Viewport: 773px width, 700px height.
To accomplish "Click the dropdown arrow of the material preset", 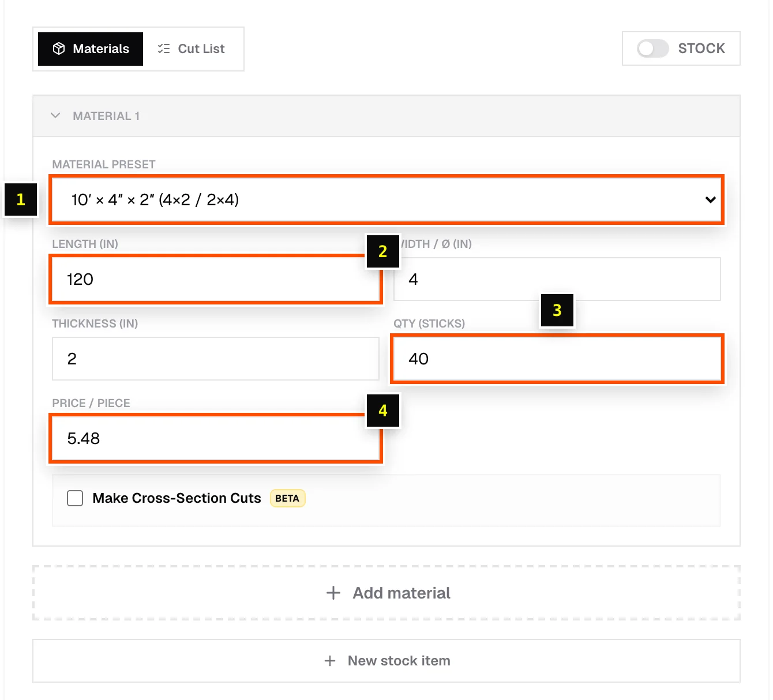I will [x=711, y=200].
